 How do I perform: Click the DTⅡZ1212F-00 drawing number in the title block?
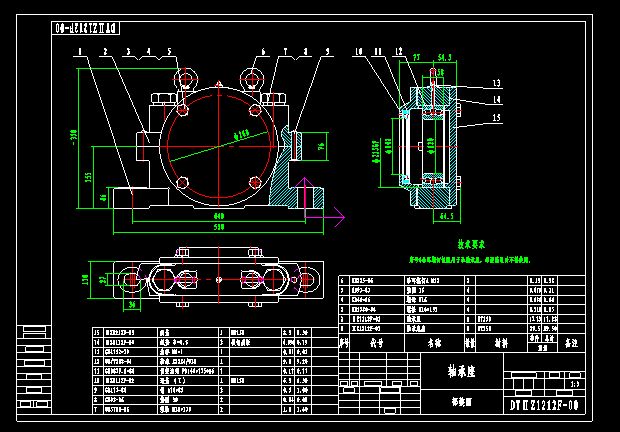point(544,405)
